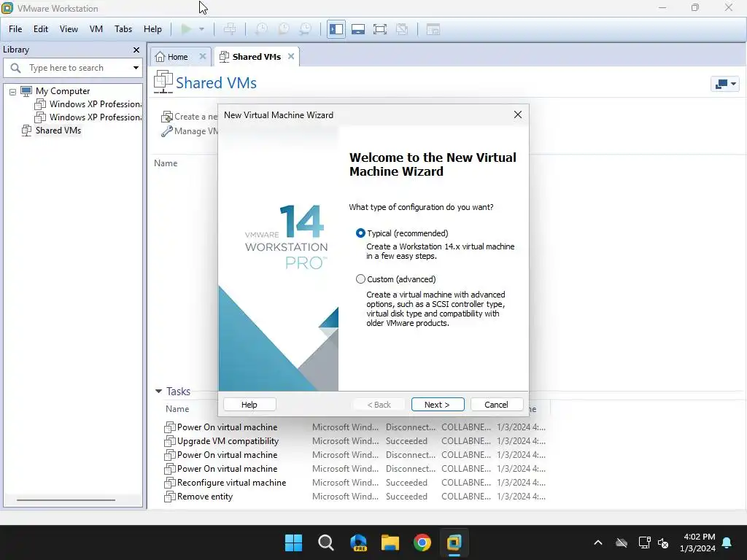747x560 pixels.
Task: Collapse the Tasks section triangle
Action: coord(158,392)
